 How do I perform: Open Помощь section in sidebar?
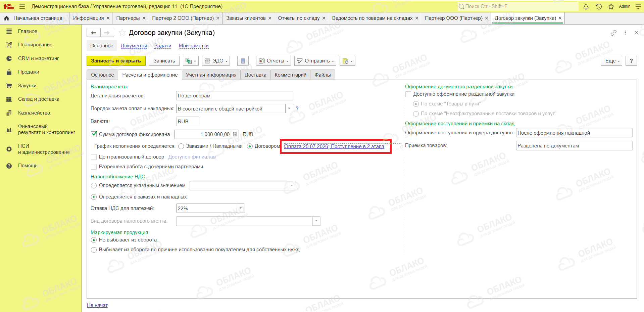28,166
